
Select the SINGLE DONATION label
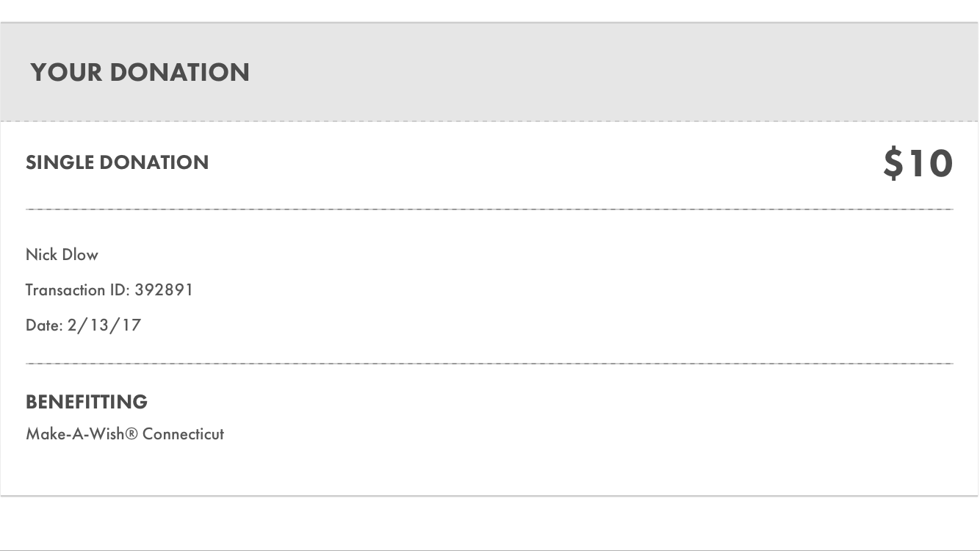117,162
